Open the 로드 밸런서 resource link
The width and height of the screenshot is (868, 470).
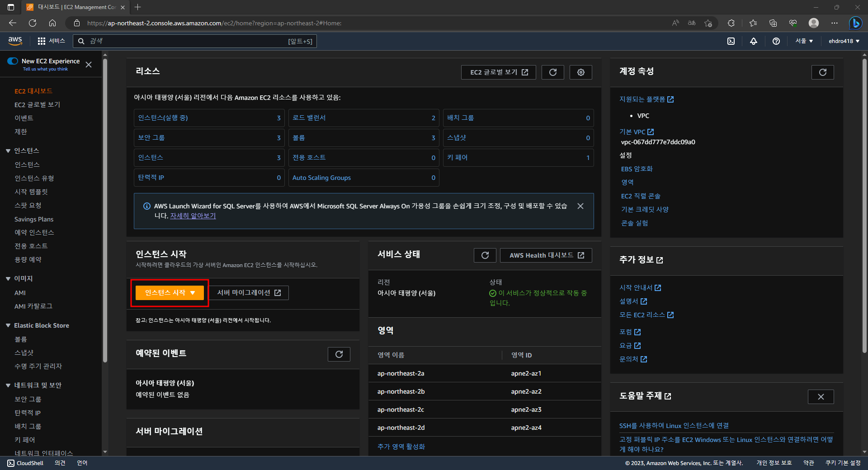click(309, 118)
